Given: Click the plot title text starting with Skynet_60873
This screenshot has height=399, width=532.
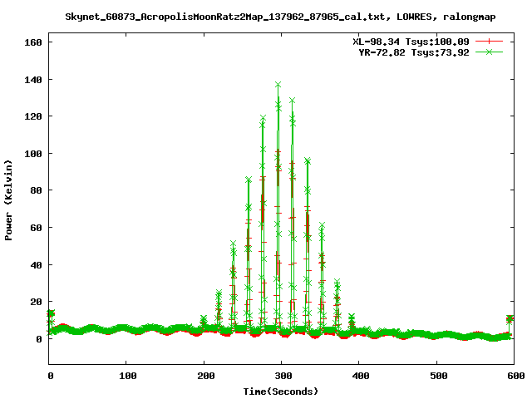Looking at the screenshot, I should (280, 17).
